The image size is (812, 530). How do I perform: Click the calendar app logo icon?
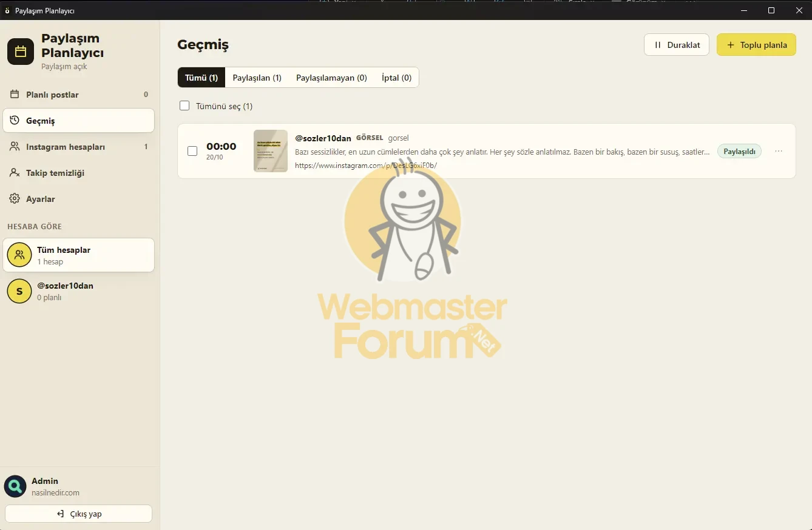click(21, 52)
